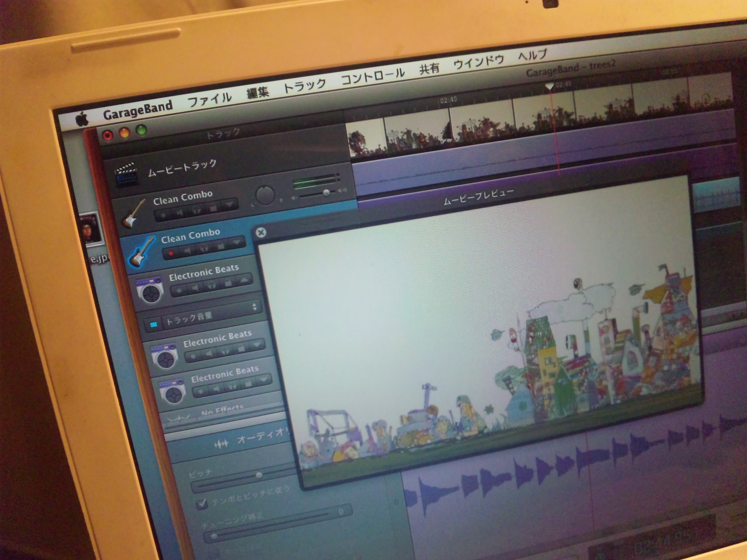This screenshot has width=747, height=560.
Task: Close the ムービープレビュー window
Action: pyautogui.click(x=261, y=232)
